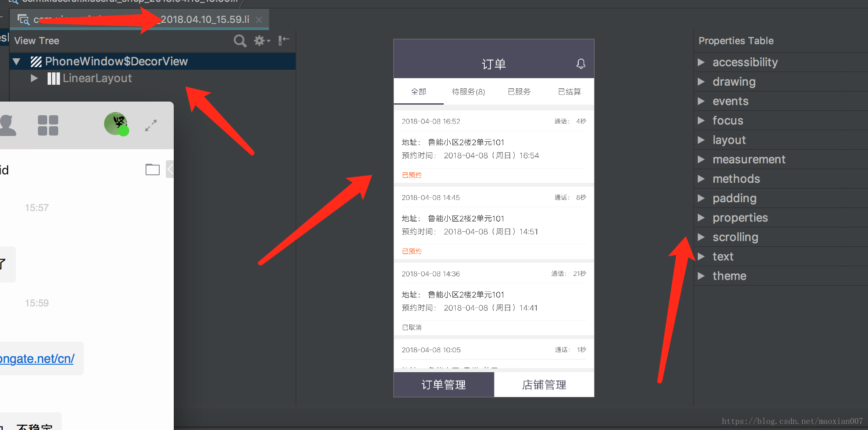868x430 pixels.
Task: Expand the layout properties group
Action: (701, 140)
